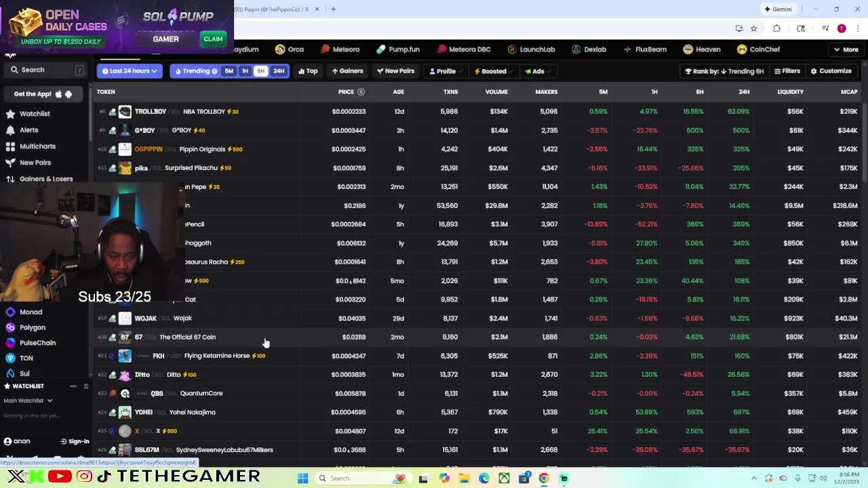
Task: Select PulseChain icon in sidebar
Action: click(x=10, y=343)
